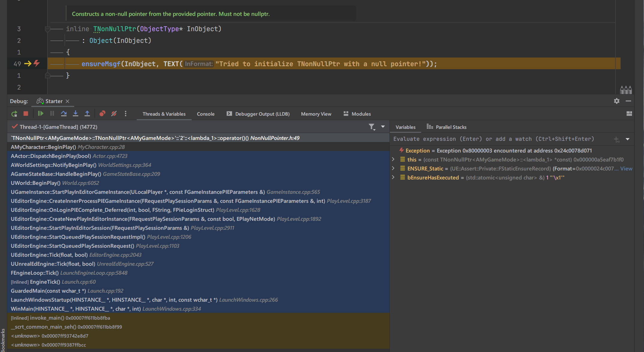Step into the function call

(76, 114)
